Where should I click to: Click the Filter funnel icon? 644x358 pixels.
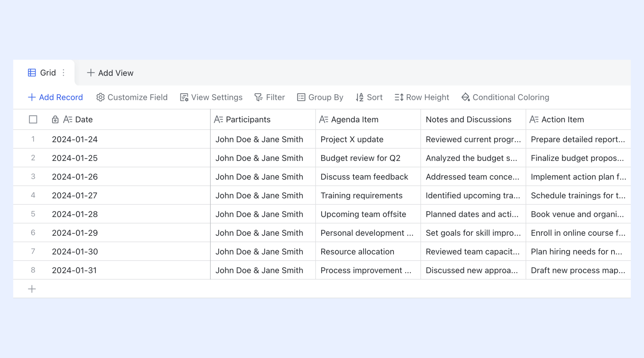click(258, 97)
